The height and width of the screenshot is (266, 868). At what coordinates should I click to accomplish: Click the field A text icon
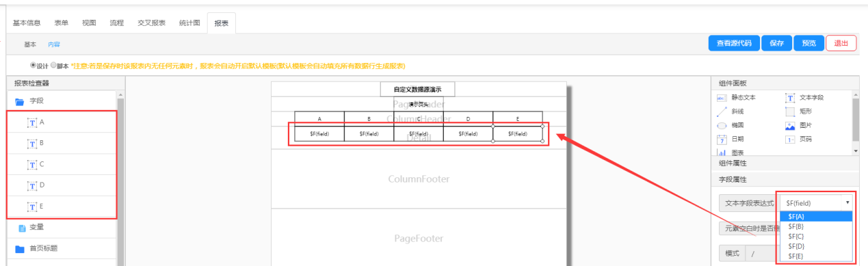click(32, 122)
